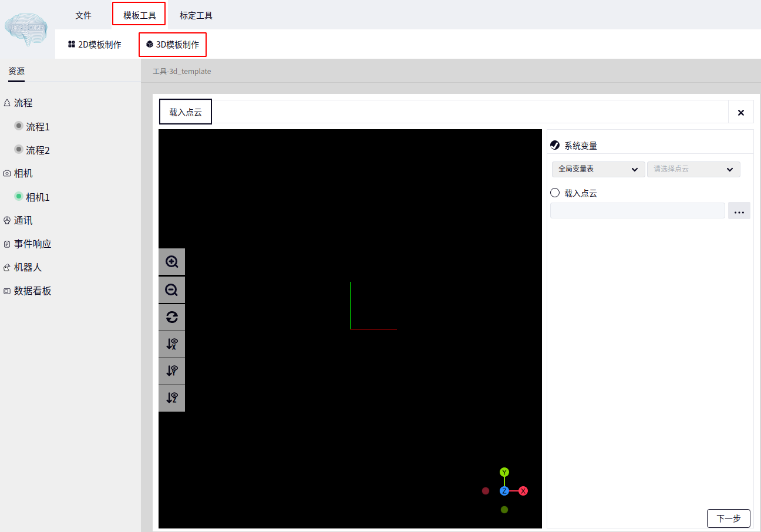Click the 载入点云 step tab
Viewport: 761px width, 532px height.
pyautogui.click(x=186, y=112)
